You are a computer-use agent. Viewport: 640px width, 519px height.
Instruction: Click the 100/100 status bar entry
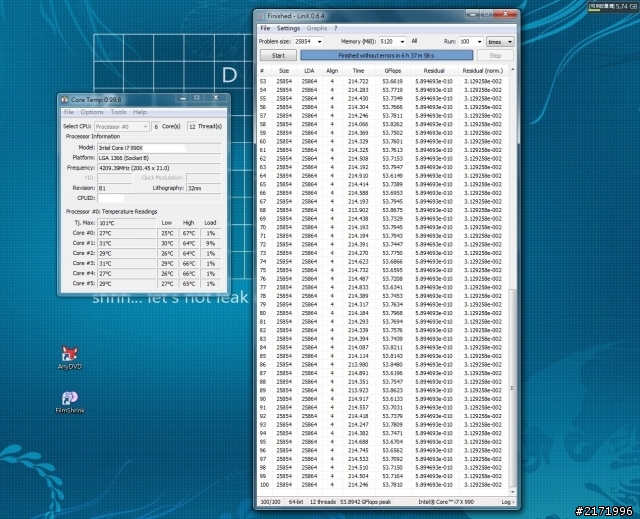tap(270, 502)
